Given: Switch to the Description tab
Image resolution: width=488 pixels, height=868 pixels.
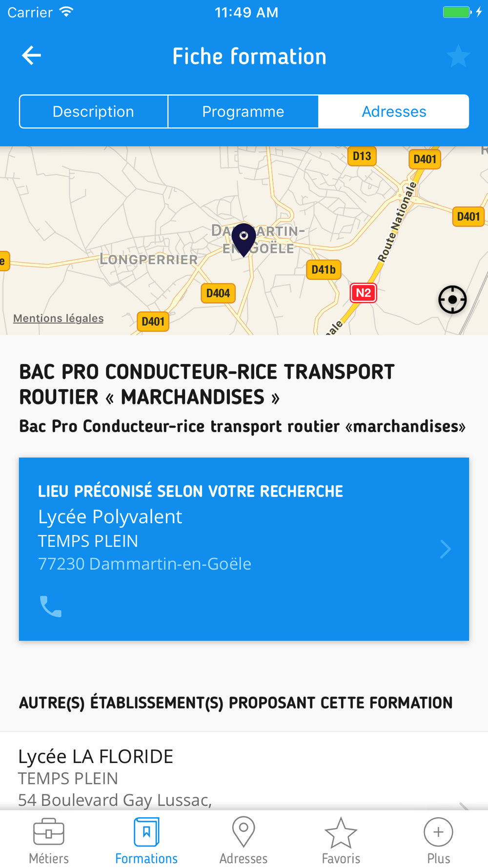Looking at the screenshot, I should point(93,111).
